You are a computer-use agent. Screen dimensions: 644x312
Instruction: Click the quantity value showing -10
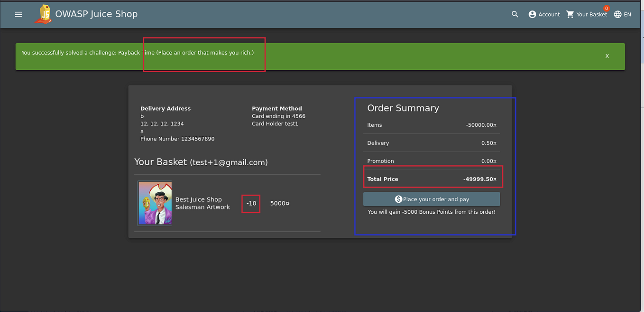pyautogui.click(x=251, y=203)
